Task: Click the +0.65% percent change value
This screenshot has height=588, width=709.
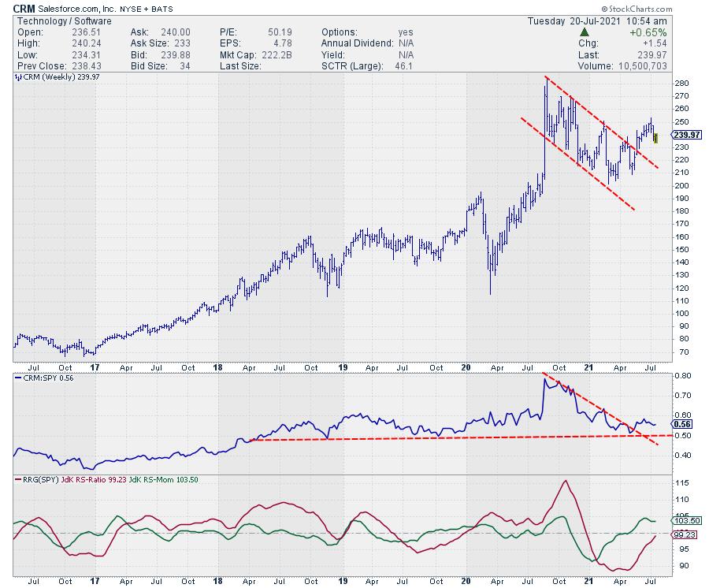Action: [x=650, y=32]
